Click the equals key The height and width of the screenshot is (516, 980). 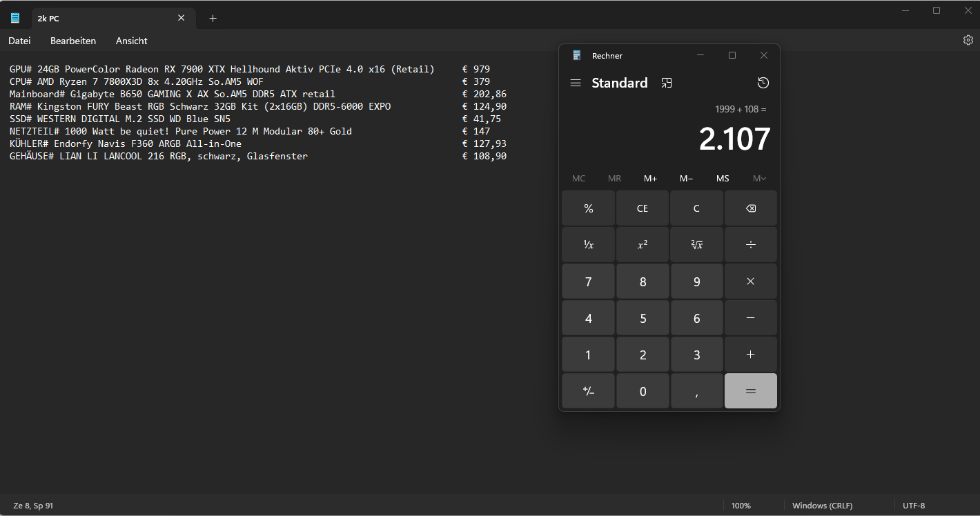[x=751, y=391]
